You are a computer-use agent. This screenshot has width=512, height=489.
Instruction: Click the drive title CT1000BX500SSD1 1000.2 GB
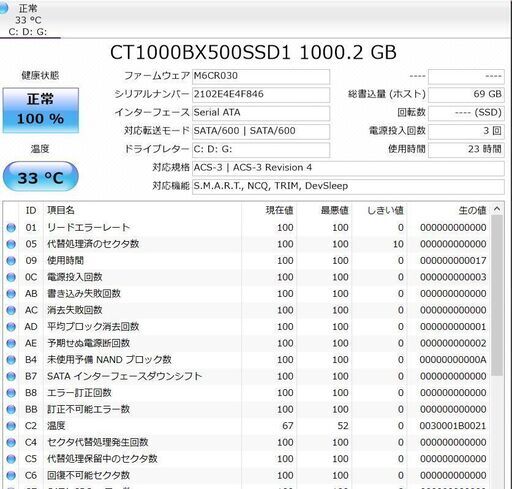(253, 52)
